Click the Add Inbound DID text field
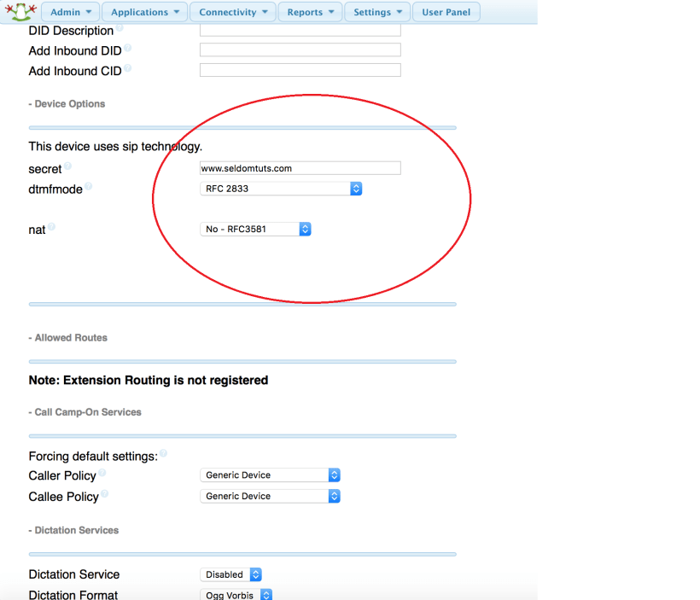700x600 pixels. point(300,50)
